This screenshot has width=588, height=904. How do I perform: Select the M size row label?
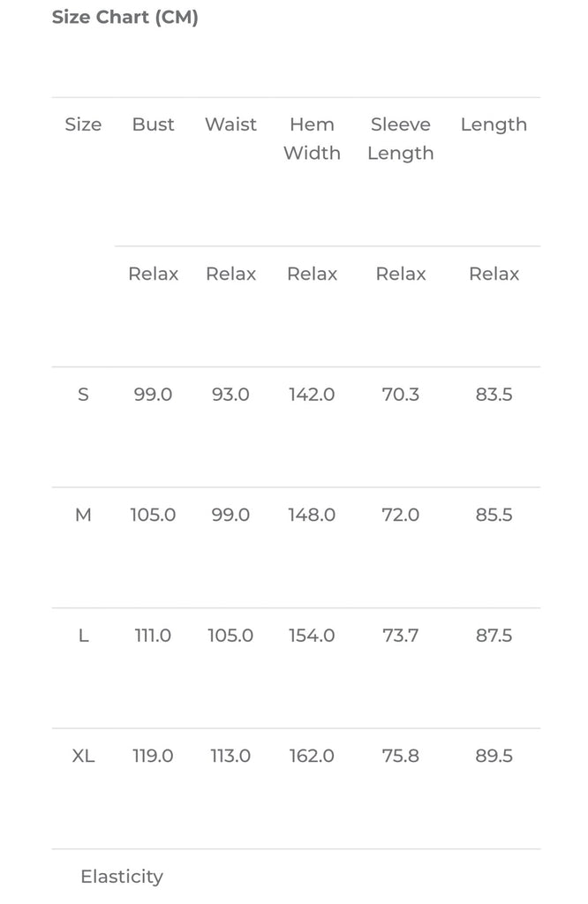(83, 515)
